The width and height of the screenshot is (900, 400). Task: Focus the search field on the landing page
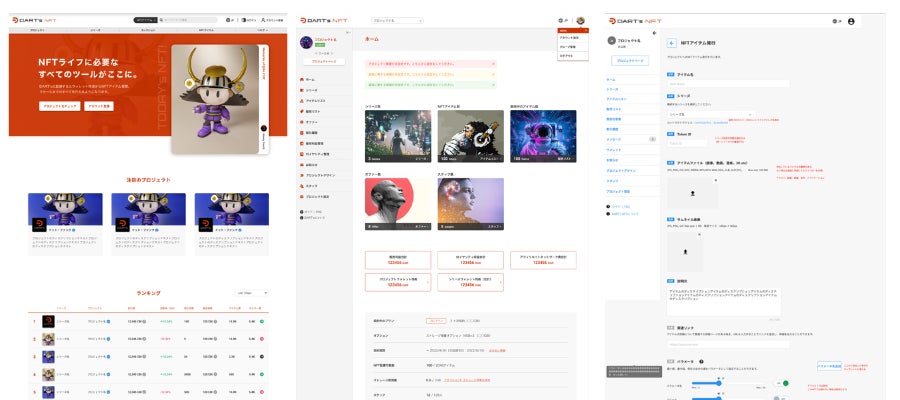188,20
